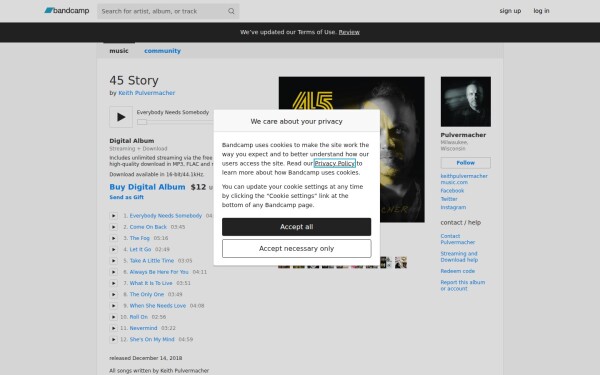Play track 9 When She Needs Love icon
This screenshot has width=600, height=375.
tap(113, 306)
